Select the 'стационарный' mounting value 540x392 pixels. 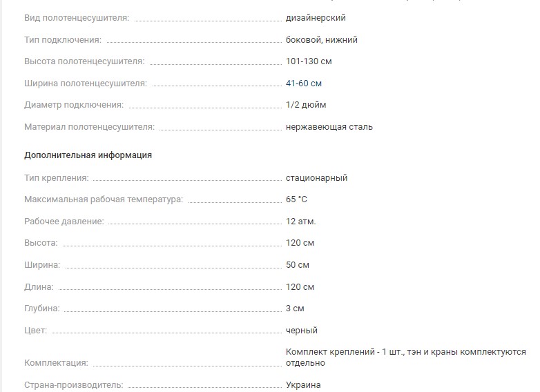click(316, 178)
